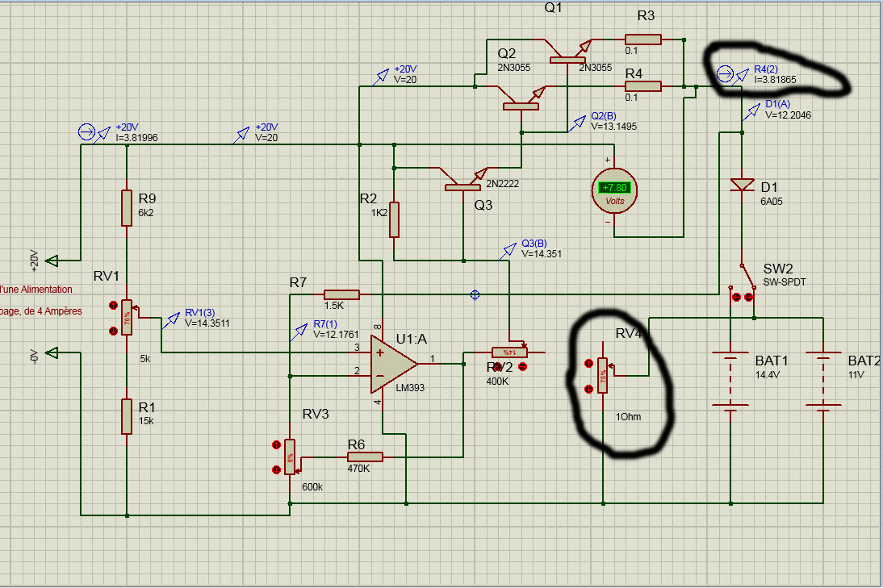Click the 'page, de 4 Ampères' text note
This screenshot has width=883, height=588.
click(40, 311)
